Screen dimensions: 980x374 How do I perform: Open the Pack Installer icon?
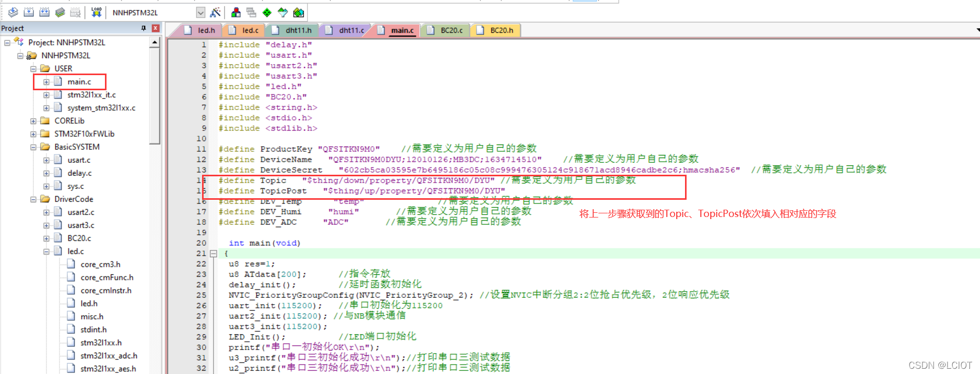(298, 12)
